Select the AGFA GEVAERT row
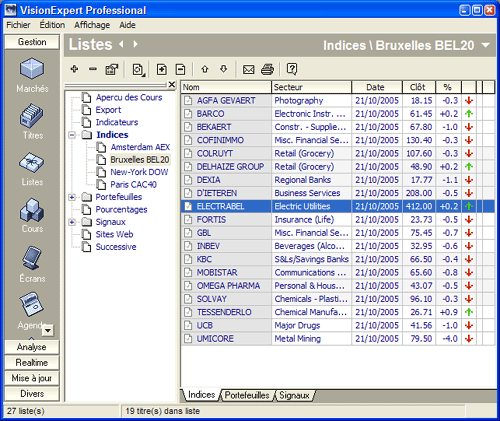 pos(338,100)
